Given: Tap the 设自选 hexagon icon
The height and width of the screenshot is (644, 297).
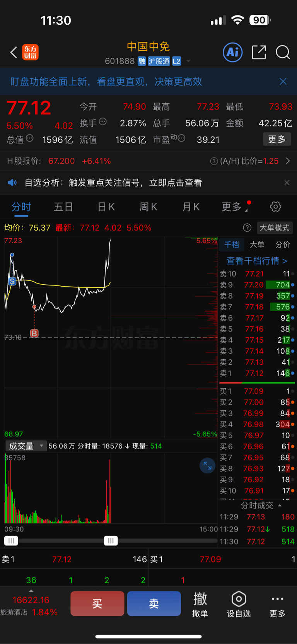Looking at the screenshot, I should coord(239,604).
